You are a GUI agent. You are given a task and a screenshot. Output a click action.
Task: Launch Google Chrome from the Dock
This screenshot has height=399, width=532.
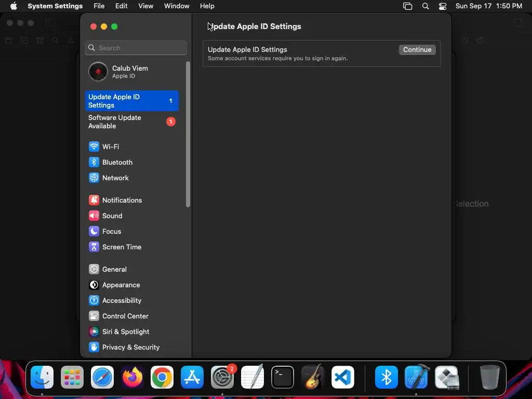pyautogui.click(x=162, y=377)
